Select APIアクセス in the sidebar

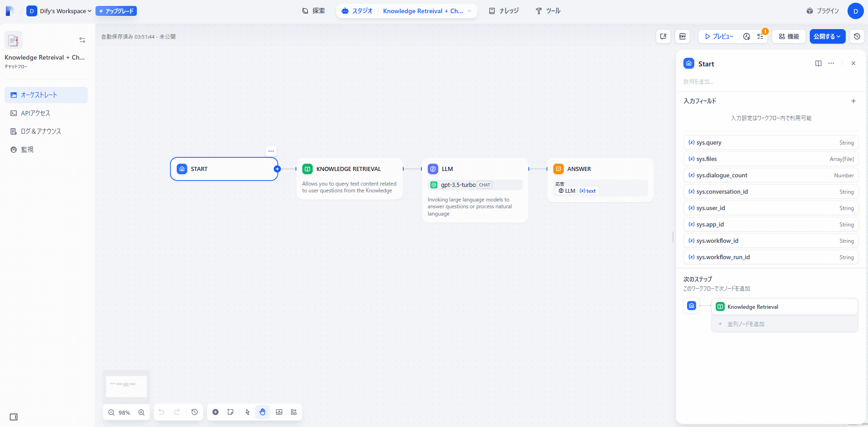click(46, 113)
